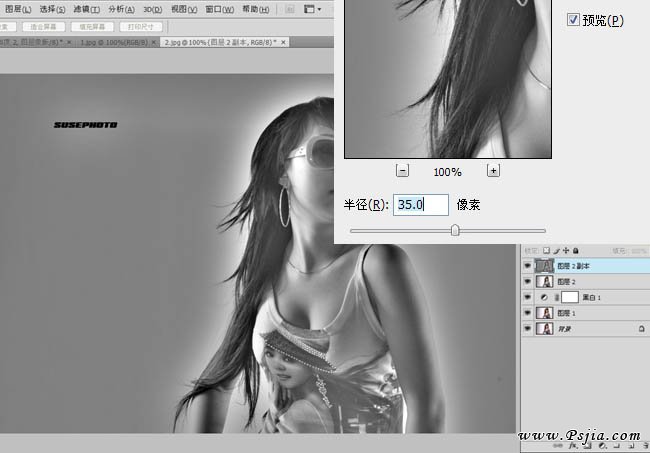
Task: Open the 视图(V) menu
Action: (x=184, y=9)
